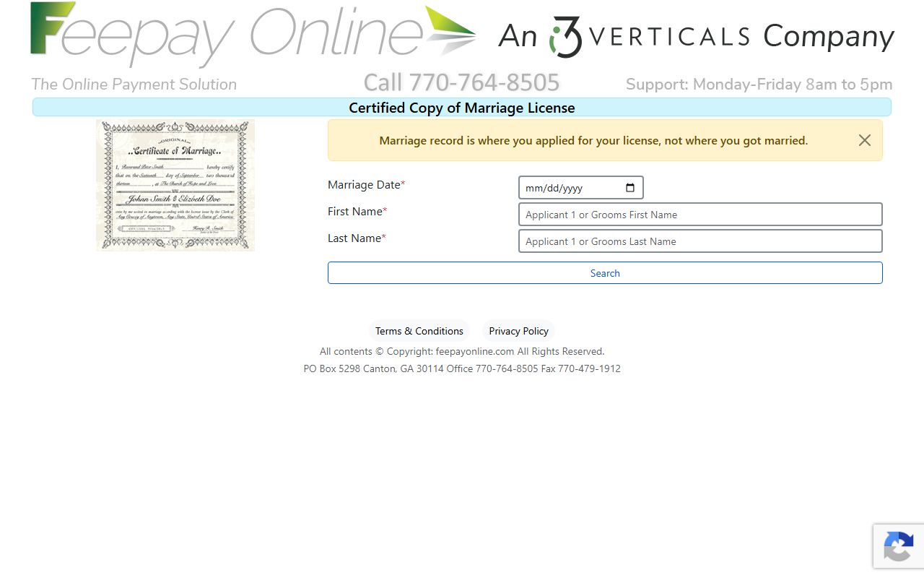
Task: Click the Feepay Online logo
Action: coord(253,35)
